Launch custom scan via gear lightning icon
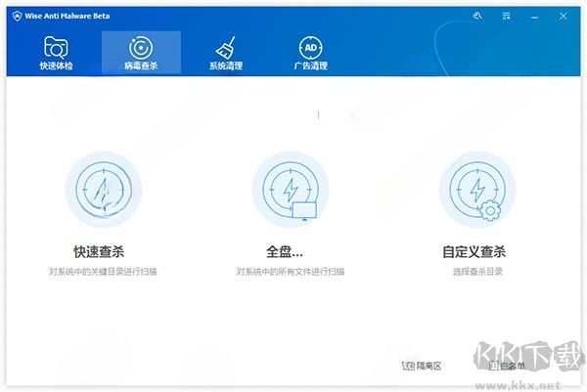 tap(477, 190)
